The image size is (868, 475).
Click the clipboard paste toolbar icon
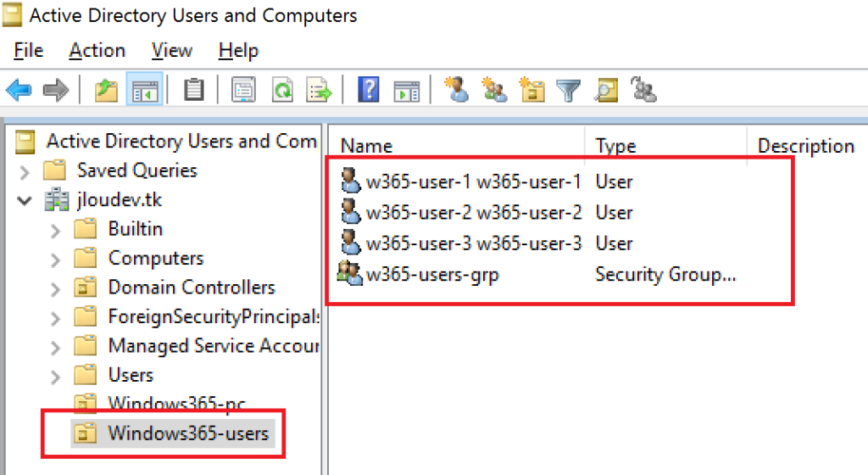point(194,90)
